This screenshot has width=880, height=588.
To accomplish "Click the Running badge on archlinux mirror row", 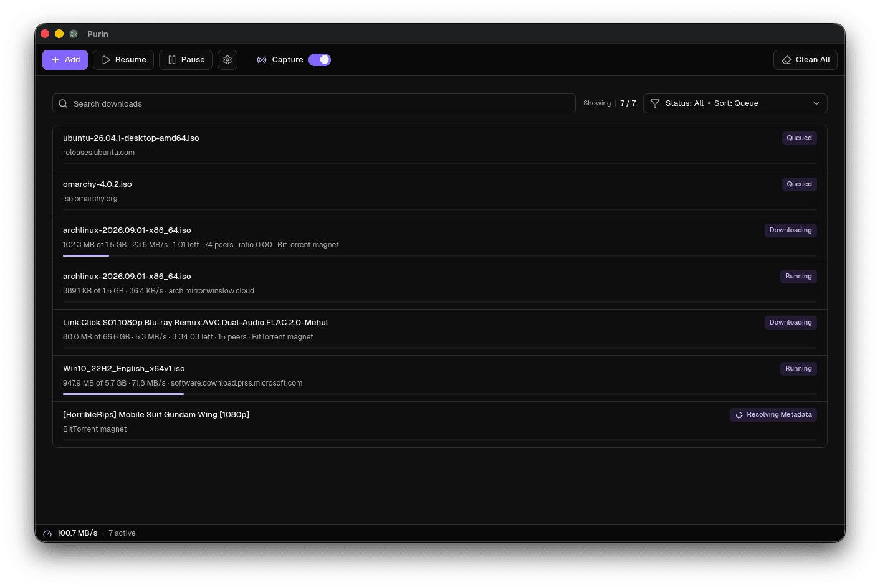I will pos(798,277).
